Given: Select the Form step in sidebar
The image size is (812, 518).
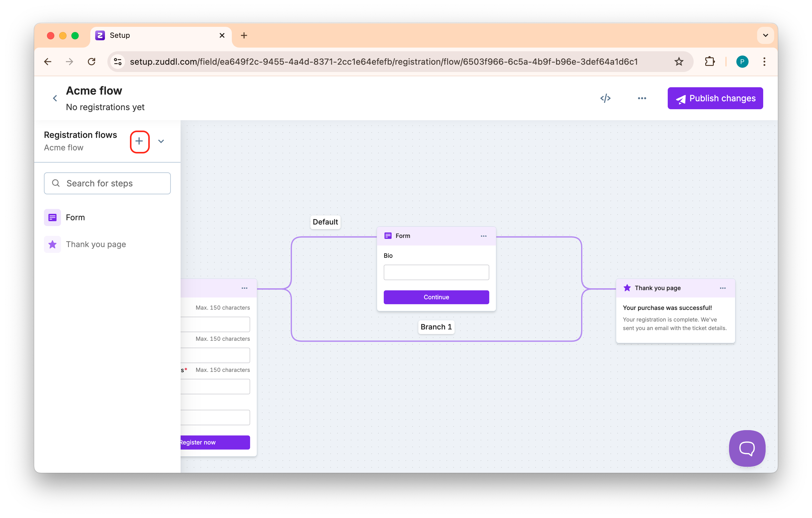Looking at the screenshot, I should [75, 218].
